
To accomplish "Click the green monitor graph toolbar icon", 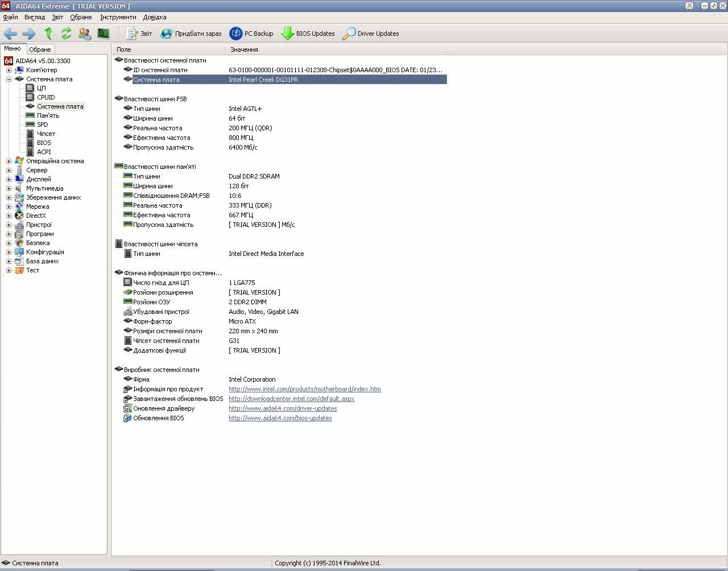I will click(x=103, y=34).
